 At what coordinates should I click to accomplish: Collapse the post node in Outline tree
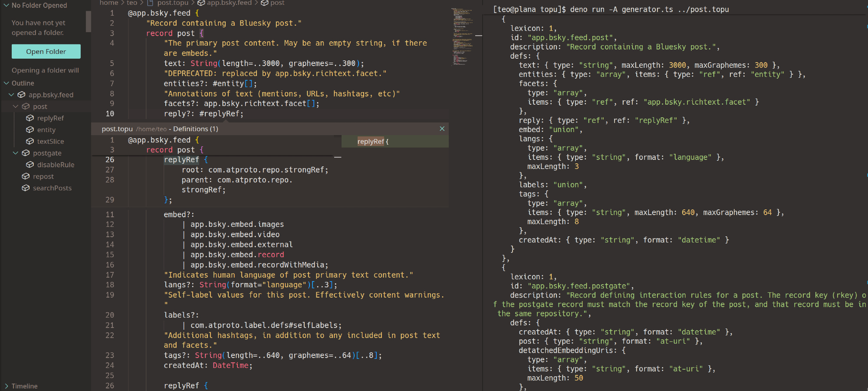point(16,106)
